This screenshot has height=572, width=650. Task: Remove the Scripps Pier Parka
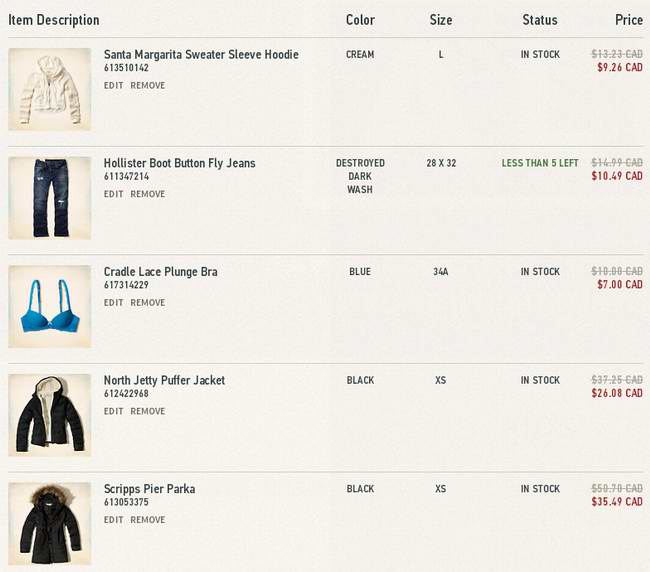click(148, 520)
